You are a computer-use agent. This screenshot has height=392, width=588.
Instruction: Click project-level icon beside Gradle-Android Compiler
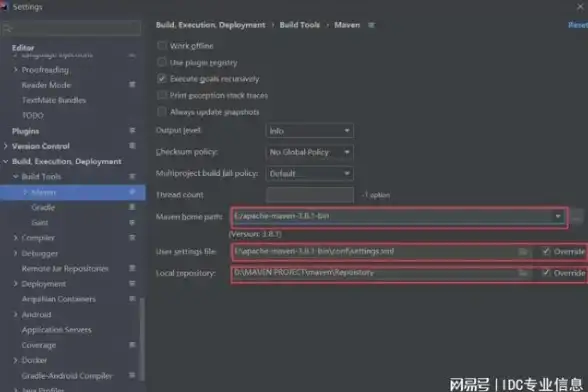point(132,375)
